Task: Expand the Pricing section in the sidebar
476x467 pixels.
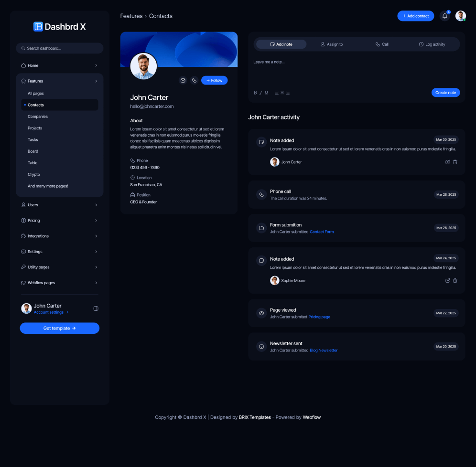Action: (59, 220)
